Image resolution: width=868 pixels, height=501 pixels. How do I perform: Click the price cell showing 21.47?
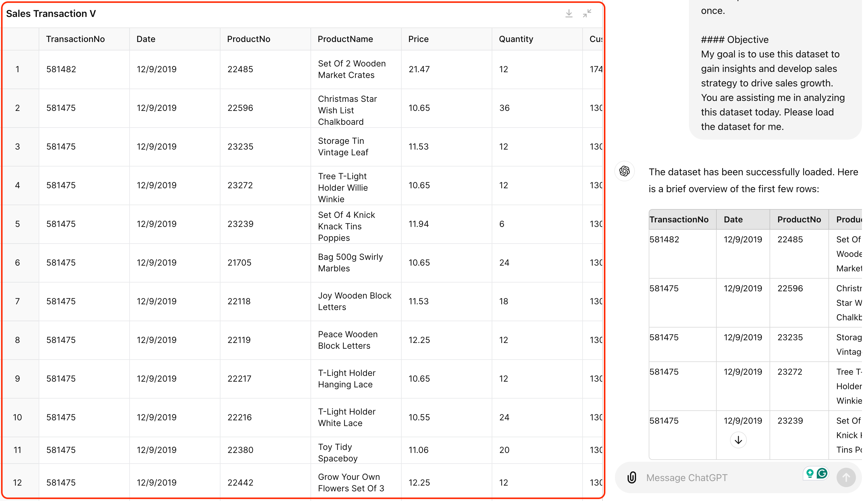click(x=419, y=69)
